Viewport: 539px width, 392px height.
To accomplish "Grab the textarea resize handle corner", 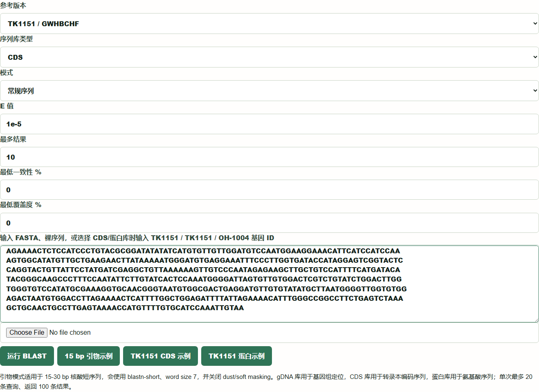I will (536, 319).
